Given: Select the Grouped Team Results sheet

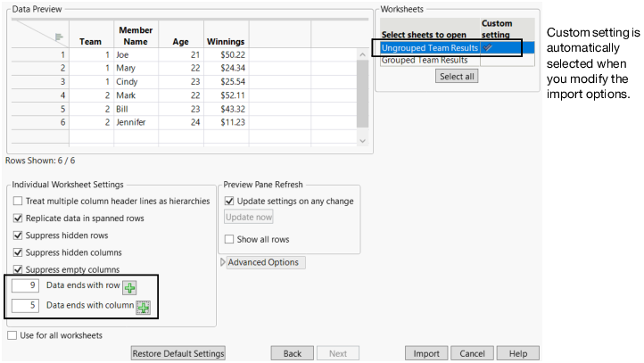Looking at the screenshot, I should pyautogui.click(x=425, y=61).
